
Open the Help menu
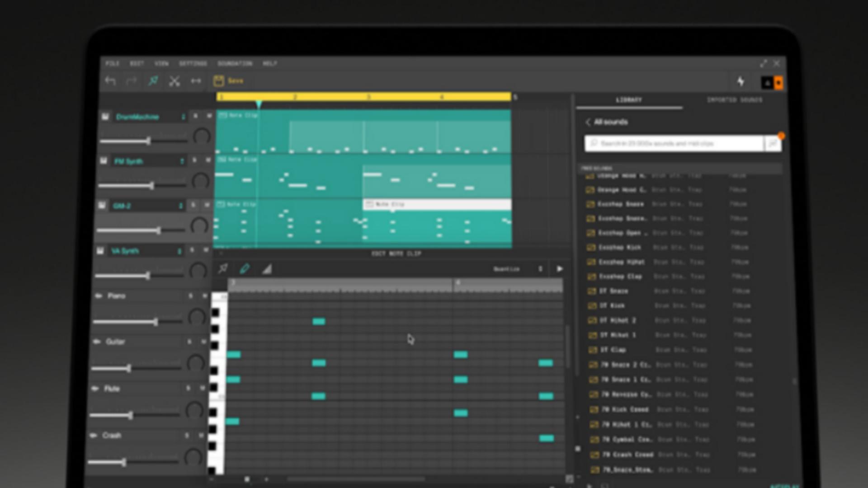pos(270,63)
